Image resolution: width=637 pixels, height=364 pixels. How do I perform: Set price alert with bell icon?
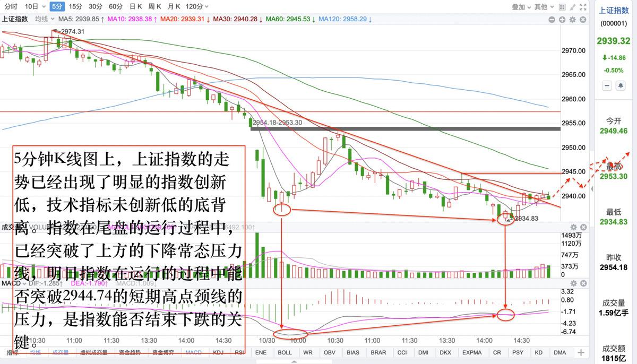point(620,85)
